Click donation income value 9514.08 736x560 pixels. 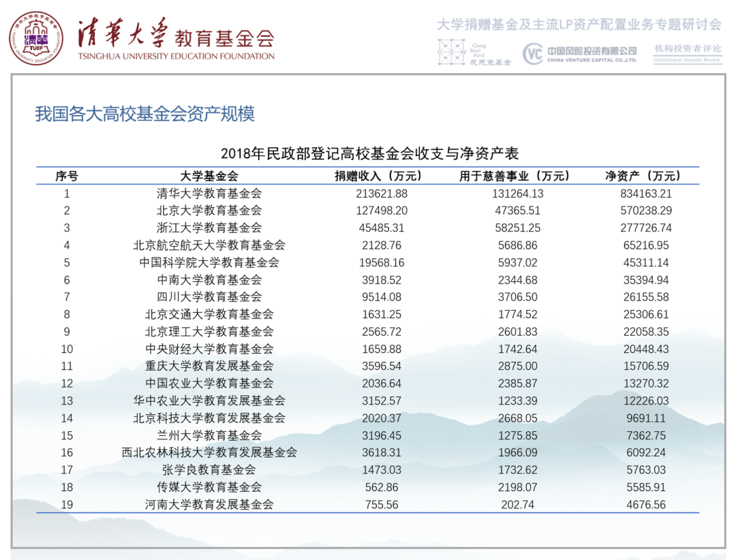pos(382,296)
